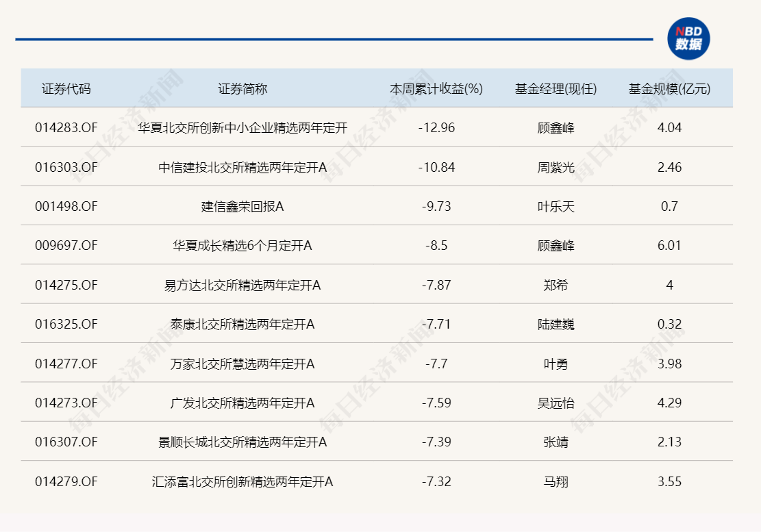Select return value -10.84
This screenshot has width=761, height=532.
pos(436,167)
